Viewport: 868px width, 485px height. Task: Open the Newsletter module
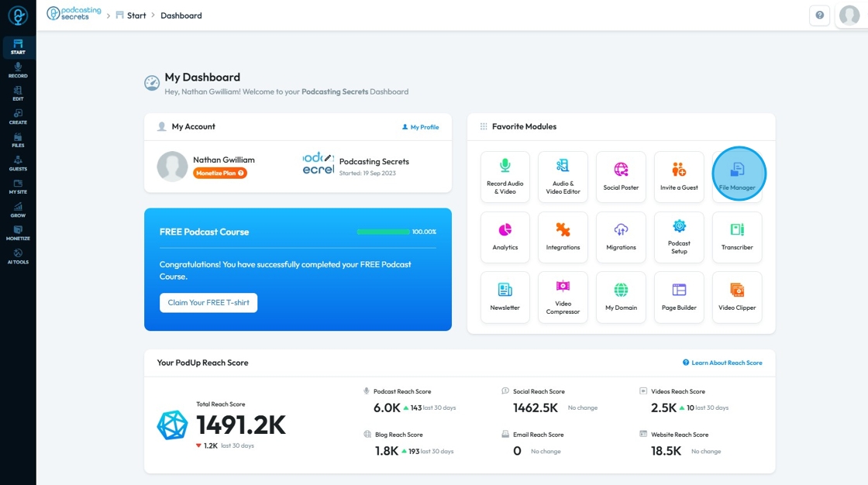tap(505, 298)
